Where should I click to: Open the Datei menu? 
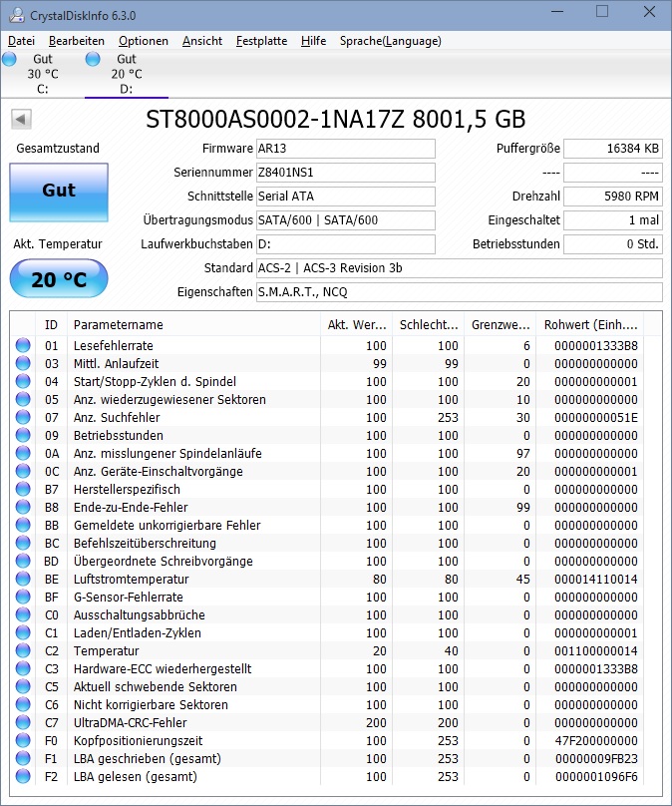(x=21, y=41)
